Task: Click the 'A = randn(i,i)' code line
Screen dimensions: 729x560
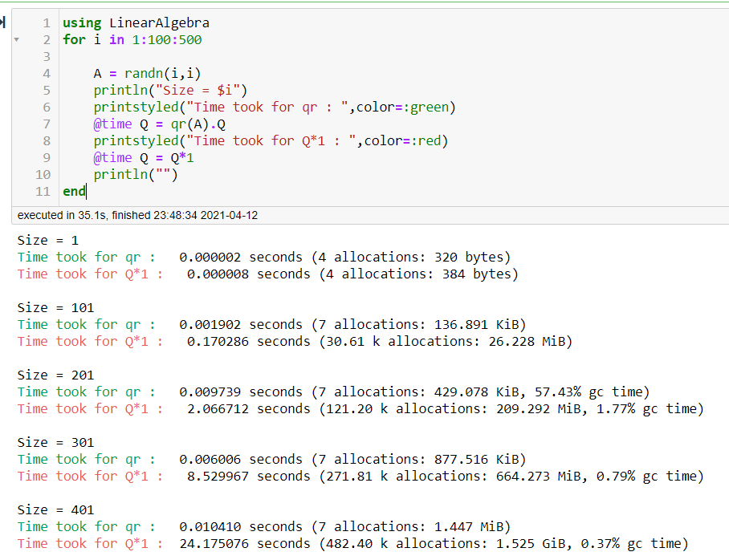Action: (147, 74)
